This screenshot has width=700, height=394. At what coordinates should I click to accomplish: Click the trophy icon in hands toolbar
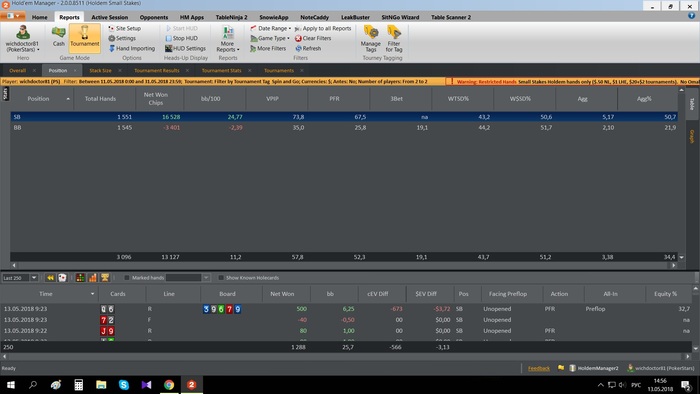tap(105, 278)
